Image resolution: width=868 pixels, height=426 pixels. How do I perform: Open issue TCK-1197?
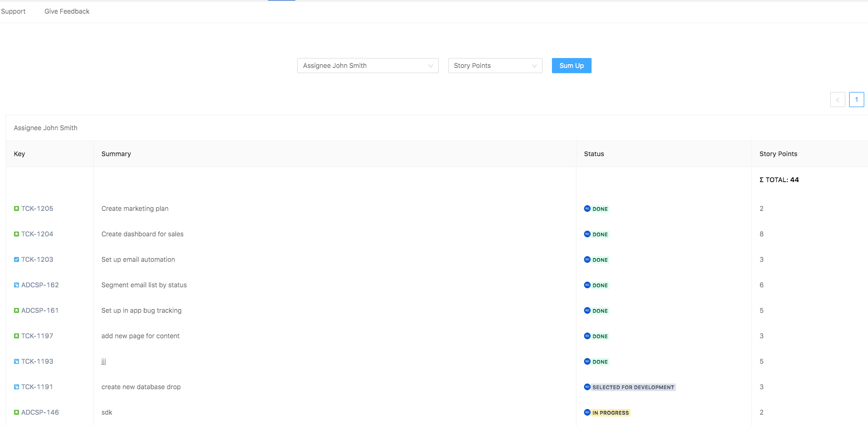pos(37,336)
